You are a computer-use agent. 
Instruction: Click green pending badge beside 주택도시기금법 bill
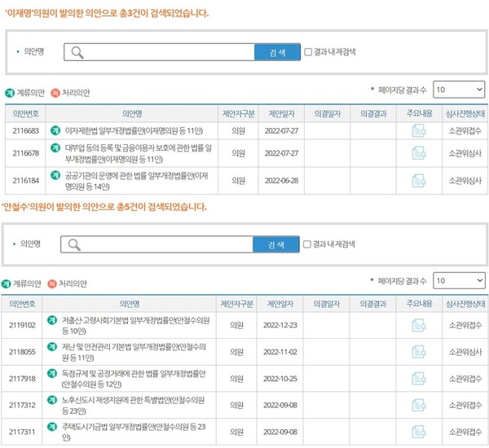tap(52, 427)
